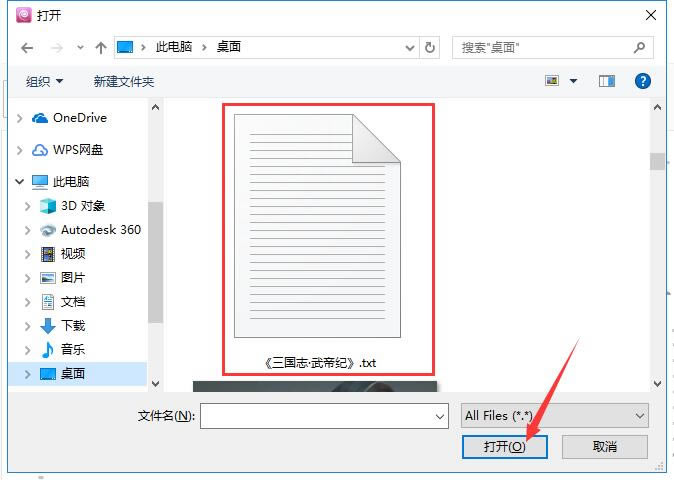Screen dimensions: 674x480
Task: Open the 下载 folder in sidebar
Action: [x=72, y=326]
